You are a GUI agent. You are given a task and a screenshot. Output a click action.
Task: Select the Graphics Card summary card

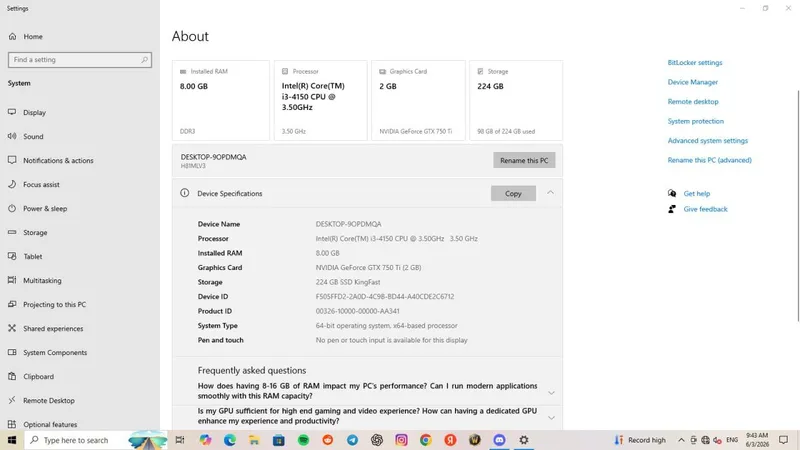418,101
